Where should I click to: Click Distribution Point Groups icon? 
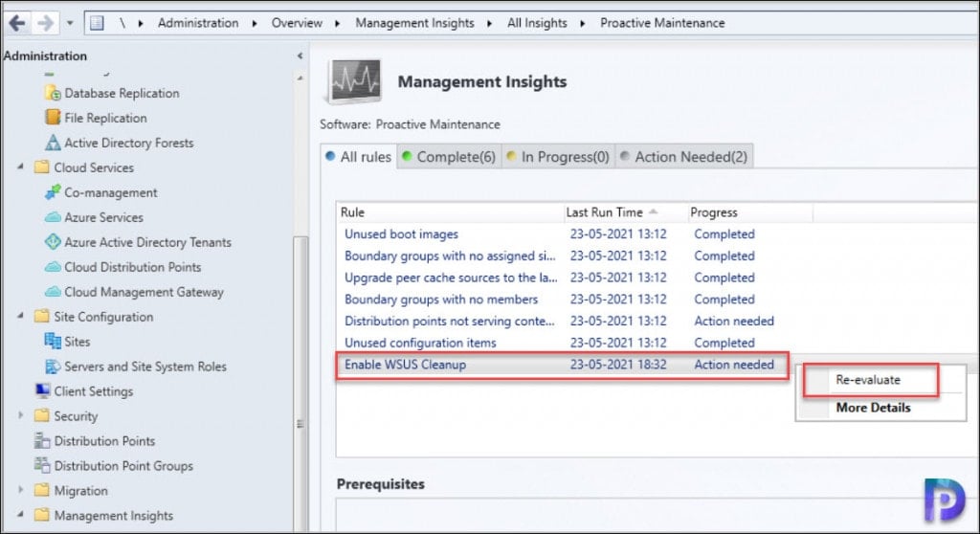pos(42,465)
